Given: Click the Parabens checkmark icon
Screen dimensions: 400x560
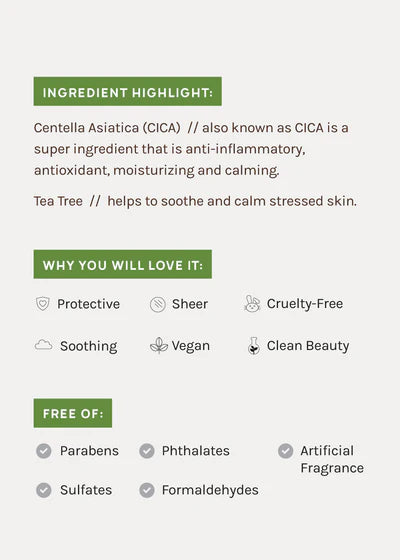Looking at the screenshot, I should coord(44,451).
